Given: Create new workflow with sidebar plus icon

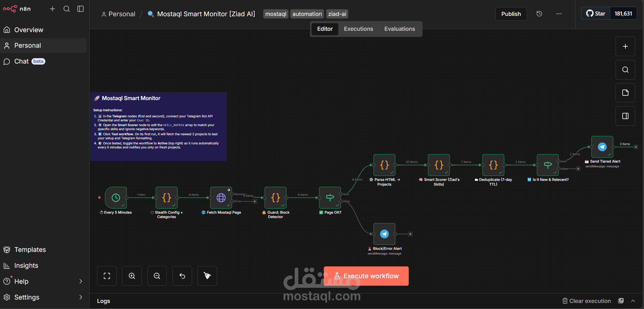Looking at the screenshot, I should click(x=52, y=9).
